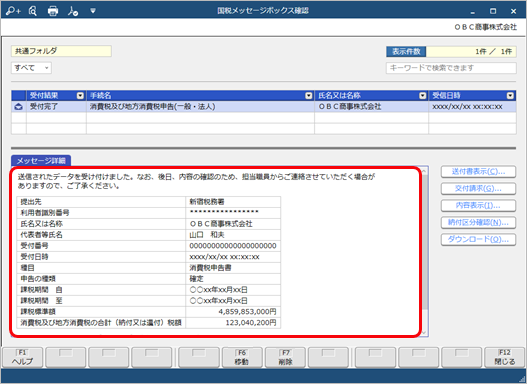
Task: Click the message detail vertical scrollbar
Action: pos(424,251)
